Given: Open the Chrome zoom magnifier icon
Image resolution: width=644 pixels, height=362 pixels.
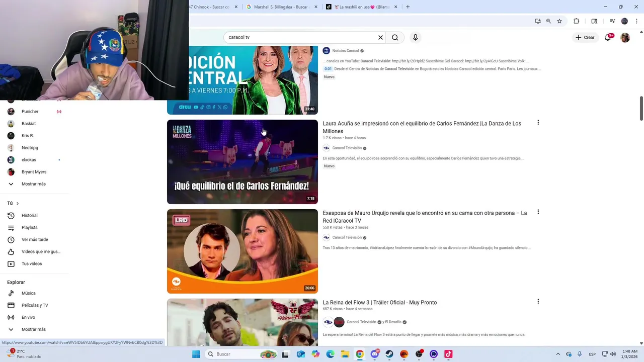Looking at the screenshot, I should (548, 21).
